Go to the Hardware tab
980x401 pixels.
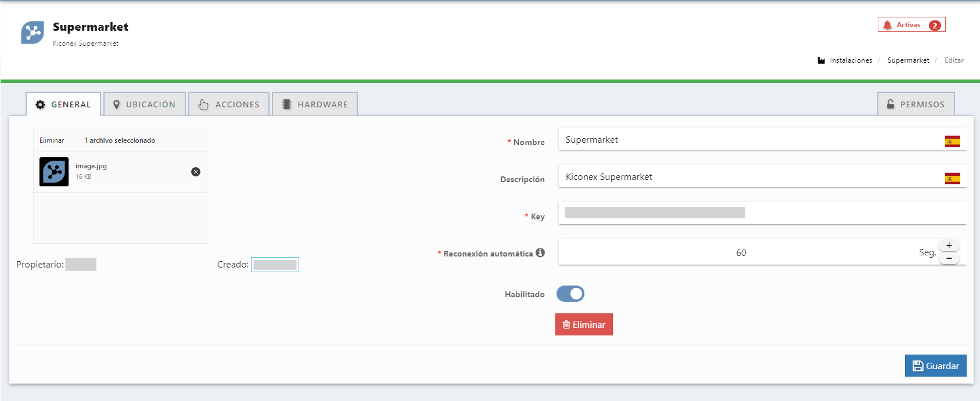pos(315,104)
